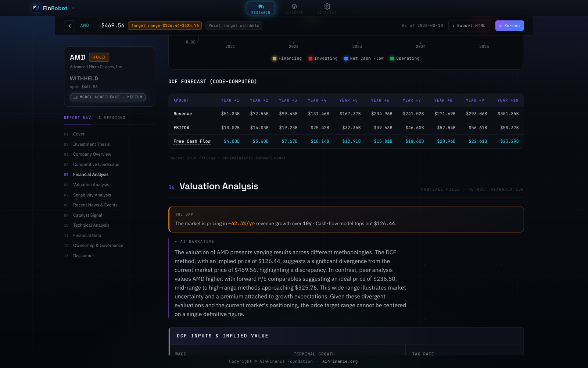Click the ~42.3%/yr growth figure
Screen dimensions: 588x368
[241, 223]
